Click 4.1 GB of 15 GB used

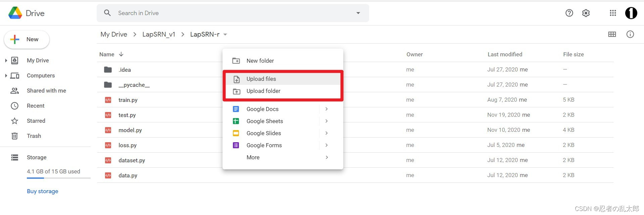53,171
